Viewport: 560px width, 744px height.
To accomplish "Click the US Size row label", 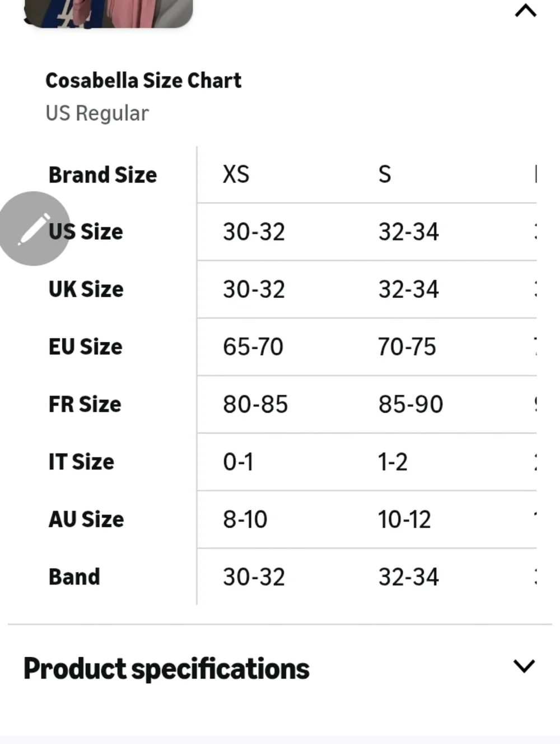I will coord(86,232).
